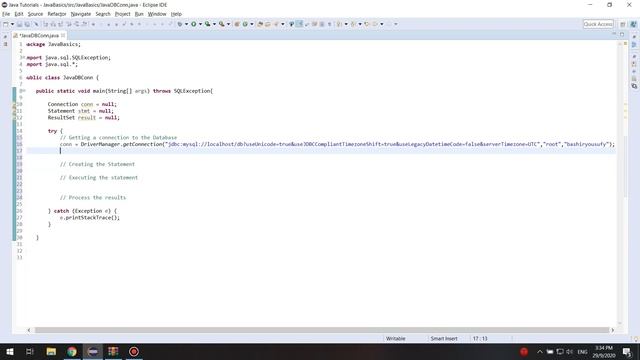This screenshot has height=360, width=640.
Task: Collapse the main method fold on line 8
Action: pyautogui.click(x=23, y=91)
